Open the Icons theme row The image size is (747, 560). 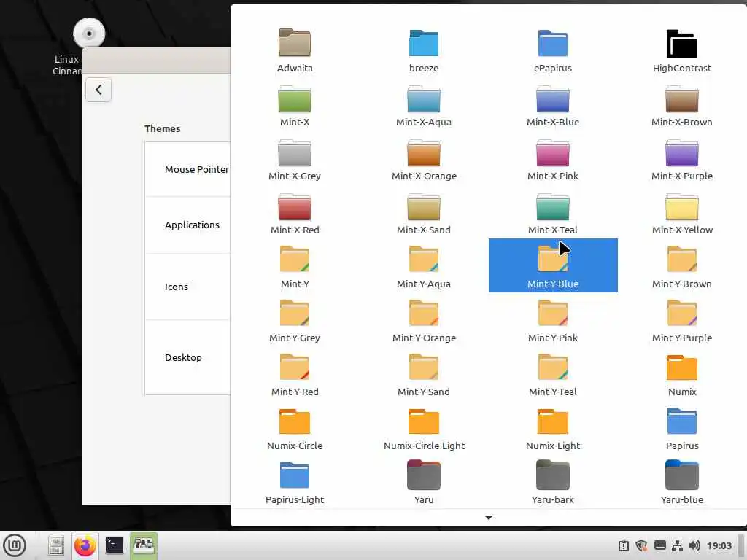(187, 287)
